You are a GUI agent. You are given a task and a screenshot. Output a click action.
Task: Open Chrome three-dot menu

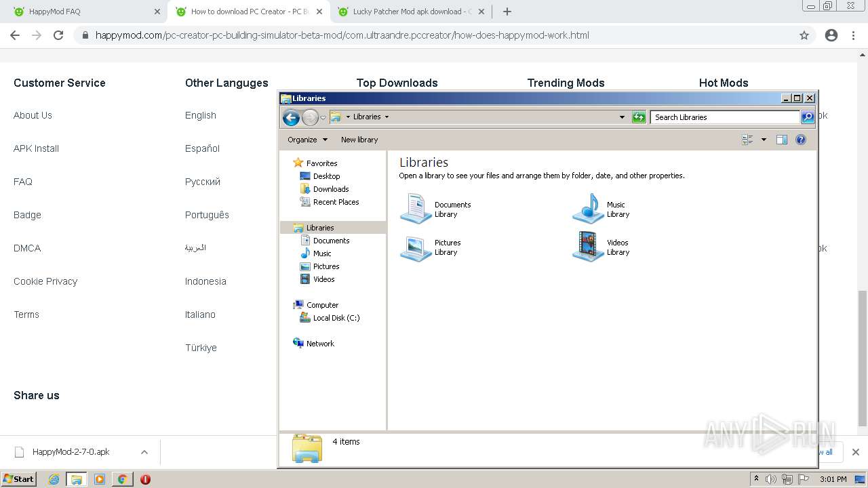pyautogui.click(x=854, y=35)
